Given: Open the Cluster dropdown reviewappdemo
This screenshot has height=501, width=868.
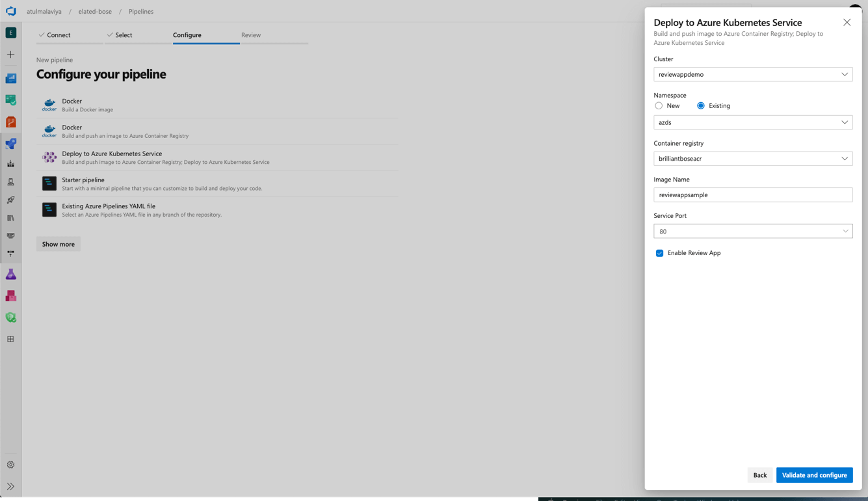Looking at the screenshot, I should (x=753, y=74).
